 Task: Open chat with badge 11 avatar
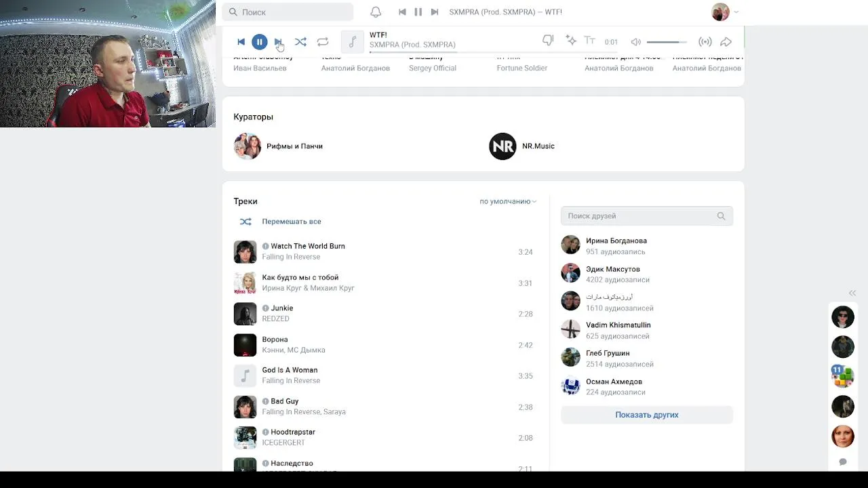click(x=843, y=376)
